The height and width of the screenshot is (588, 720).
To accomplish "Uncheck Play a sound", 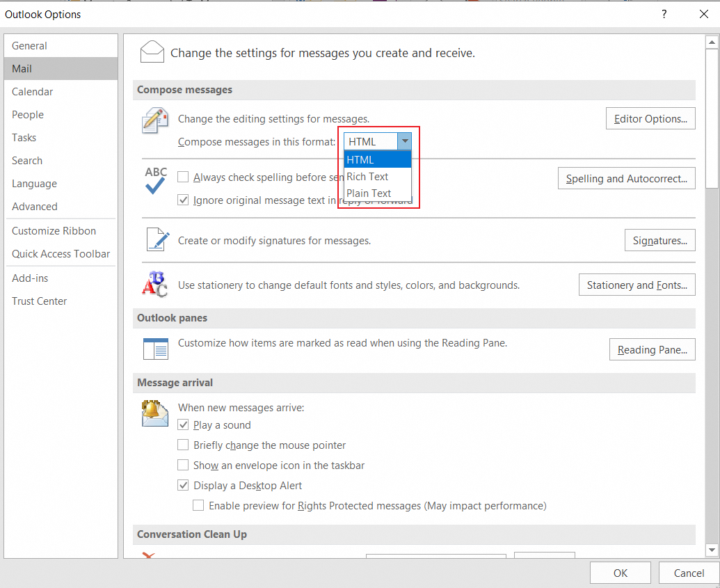I will [183, 424].
